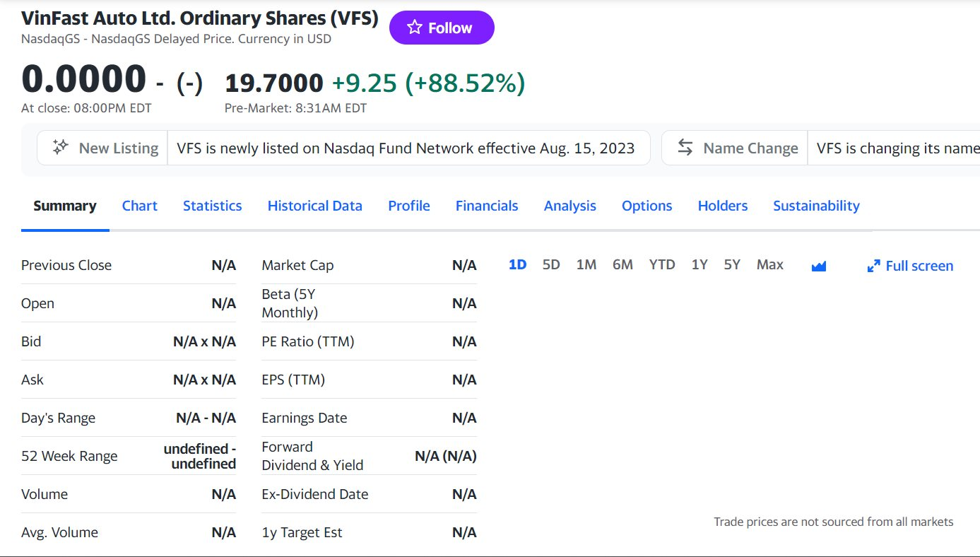This screenshot has width=980, height=557.
Task: Click the star icon in Follow button
Action: click(x=415, y=28)
